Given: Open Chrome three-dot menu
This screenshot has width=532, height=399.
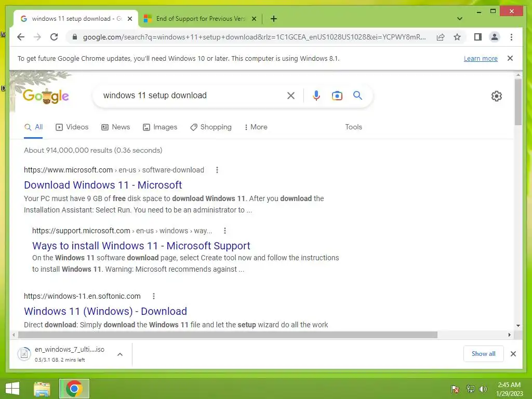Looking at the screenshot, I should [511, 37].
